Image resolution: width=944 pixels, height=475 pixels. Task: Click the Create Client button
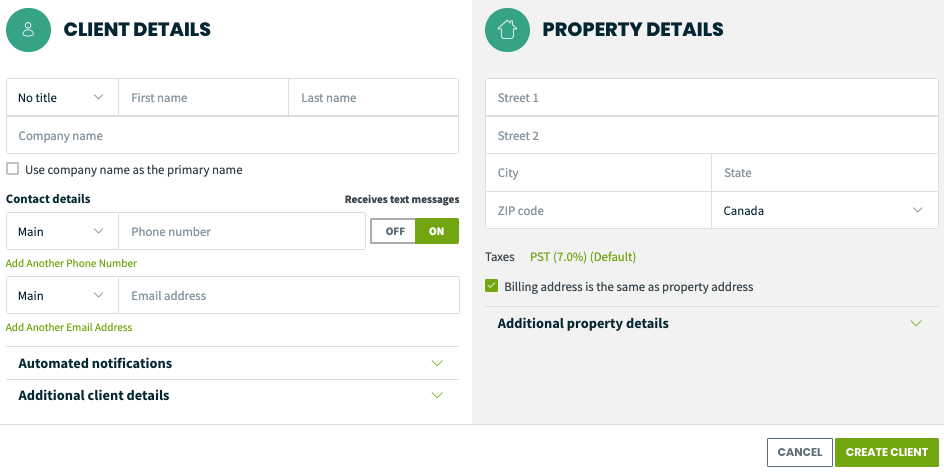886,452
